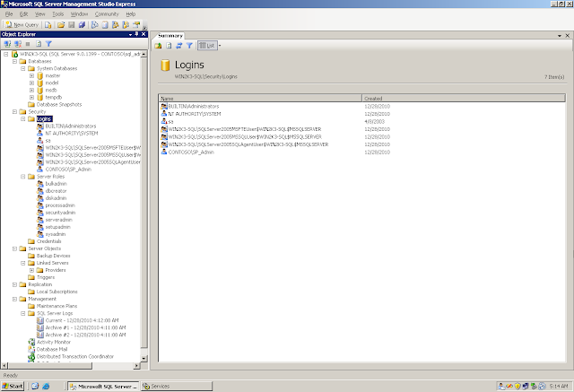574x392 pixels.
Task: Click the Database Engine Query icon
Action: tap(48, 25)
